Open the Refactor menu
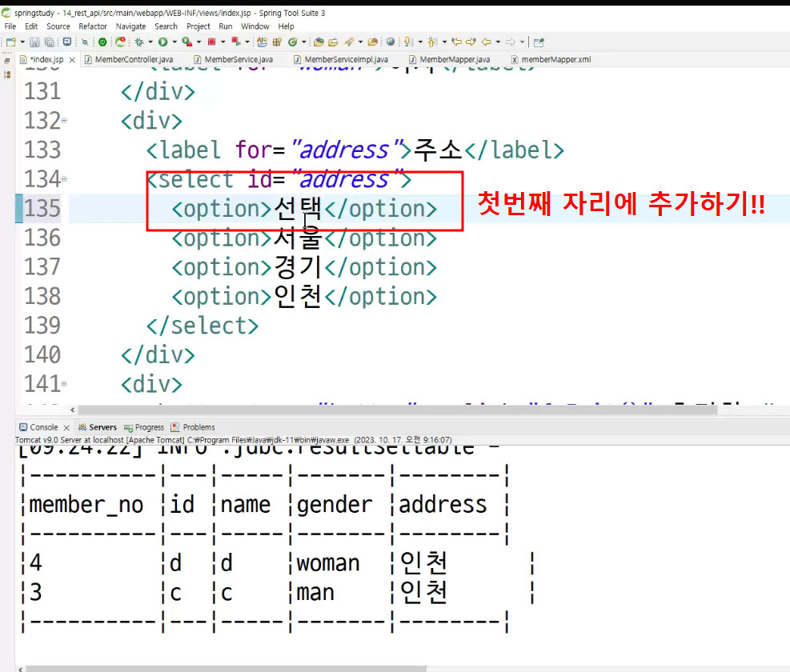The height and width of the screenshot is (672, 790). point(93,26)
